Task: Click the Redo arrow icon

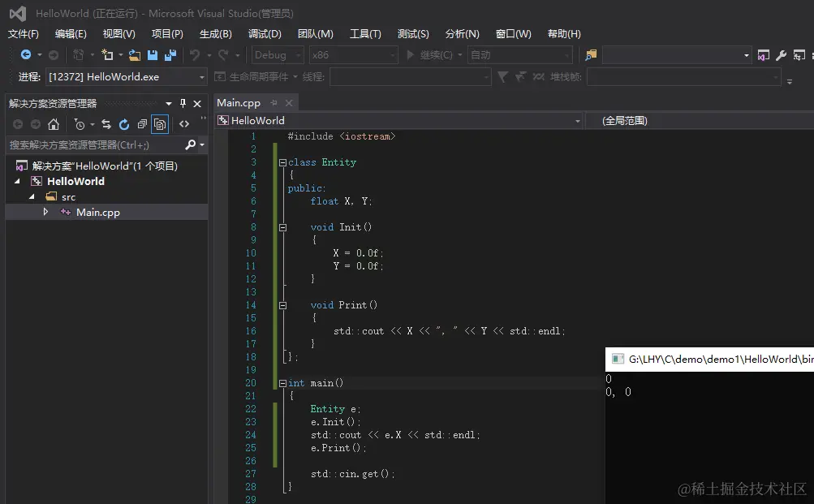Action: pos(223,54)
